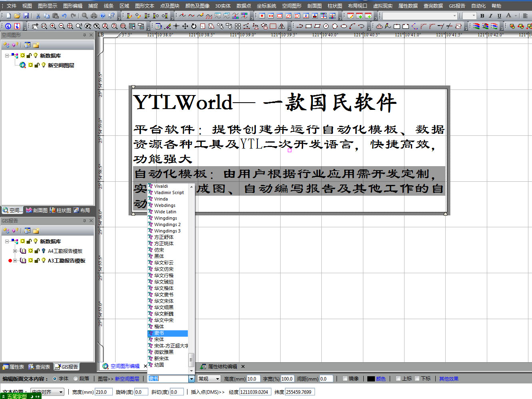Click the blue Help question icon
Screen dimensions: 532x399
(x=103, y=16)
